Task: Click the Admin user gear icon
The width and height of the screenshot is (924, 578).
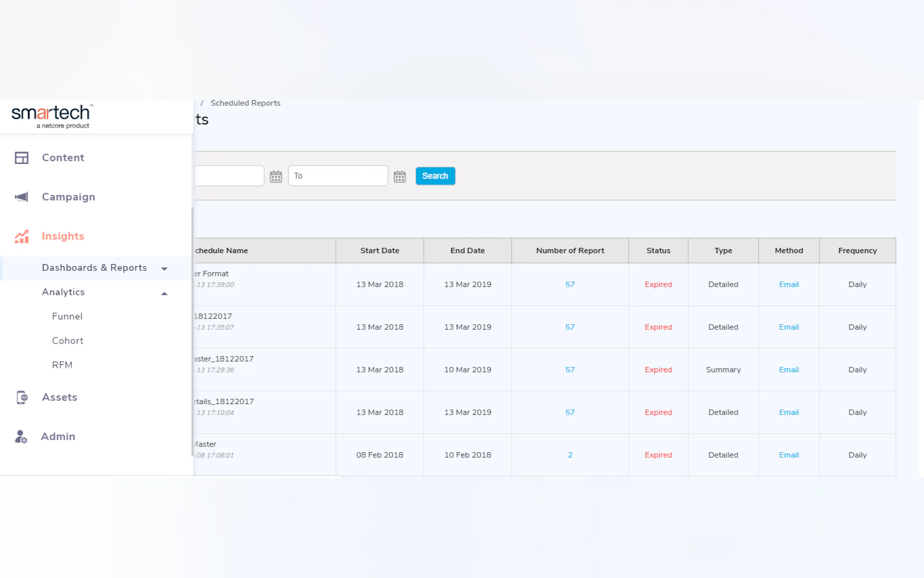Action: pos(21,436)
